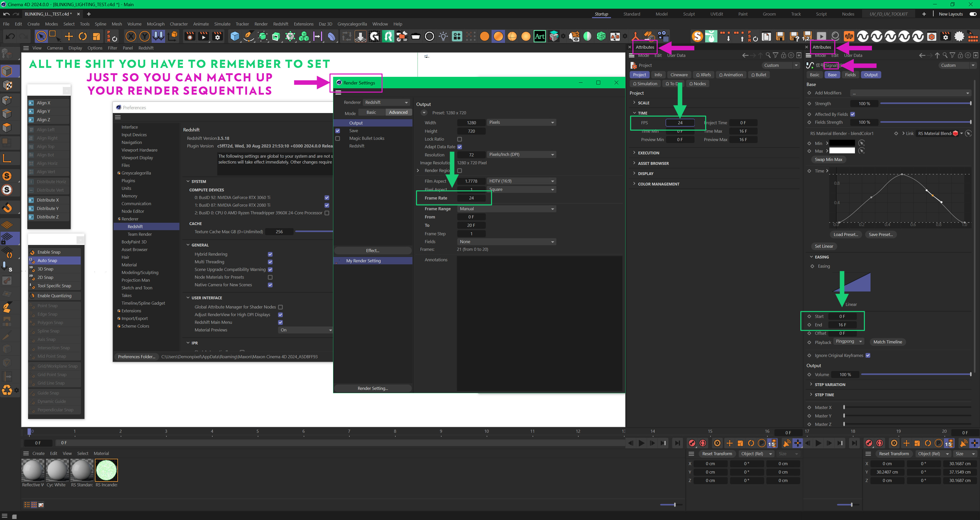Open the Cineware project tab
This screenshot has height=520, width=980.
[679, 75]
